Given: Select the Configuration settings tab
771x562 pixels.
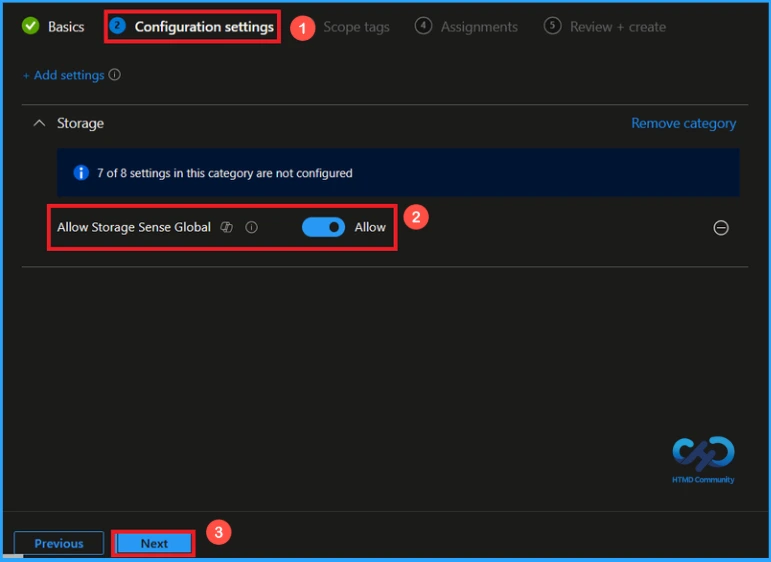Looking at the screenshot, I should tap(204, 27).
